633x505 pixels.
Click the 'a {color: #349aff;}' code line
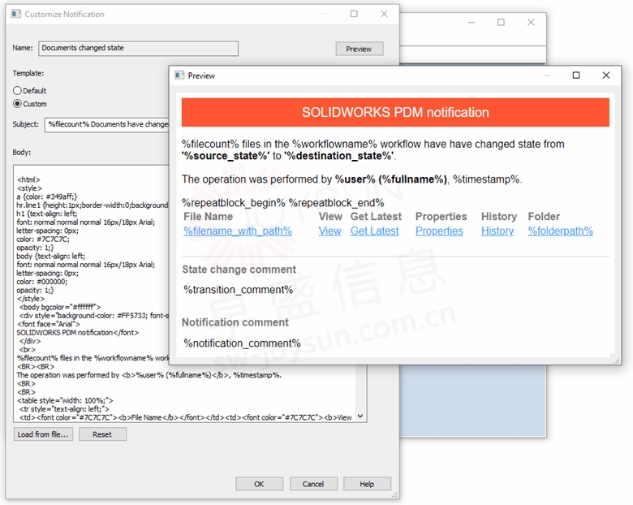point(47,197)
